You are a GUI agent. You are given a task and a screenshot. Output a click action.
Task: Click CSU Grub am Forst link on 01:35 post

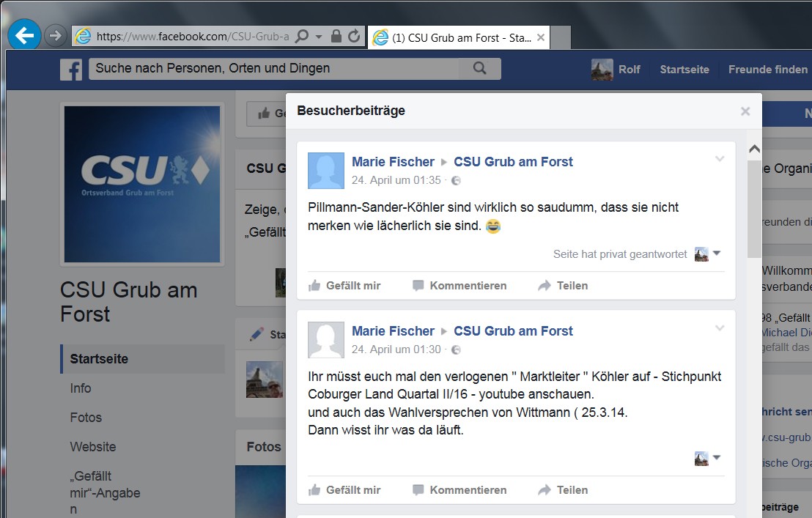513,162
